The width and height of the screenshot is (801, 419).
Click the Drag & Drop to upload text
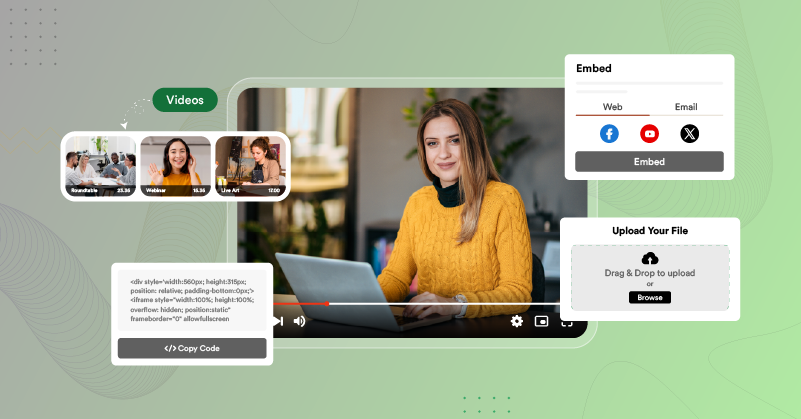click(650, 273)
